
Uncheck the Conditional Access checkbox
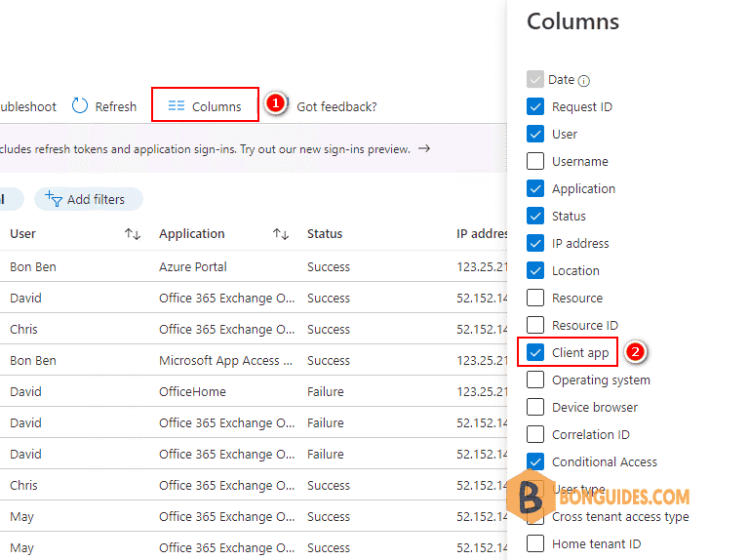pyautogui.click(x=535, y=461)
